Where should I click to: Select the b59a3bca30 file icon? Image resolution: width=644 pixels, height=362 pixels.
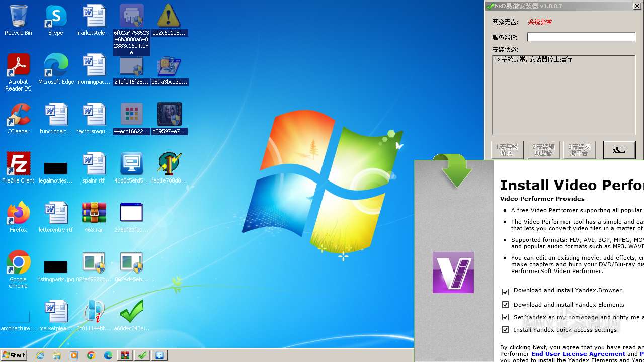(x=169, y=69)
